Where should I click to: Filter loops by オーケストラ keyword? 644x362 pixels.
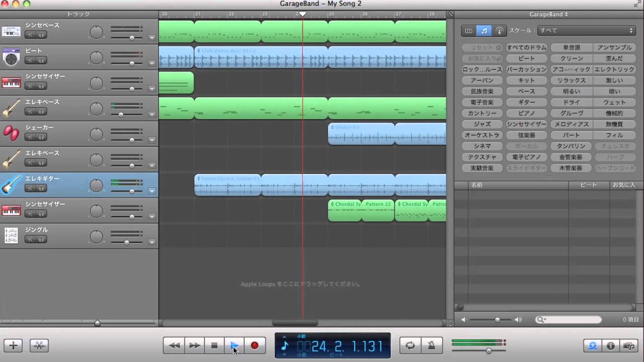pyautogui.click(x=482, y=135)
